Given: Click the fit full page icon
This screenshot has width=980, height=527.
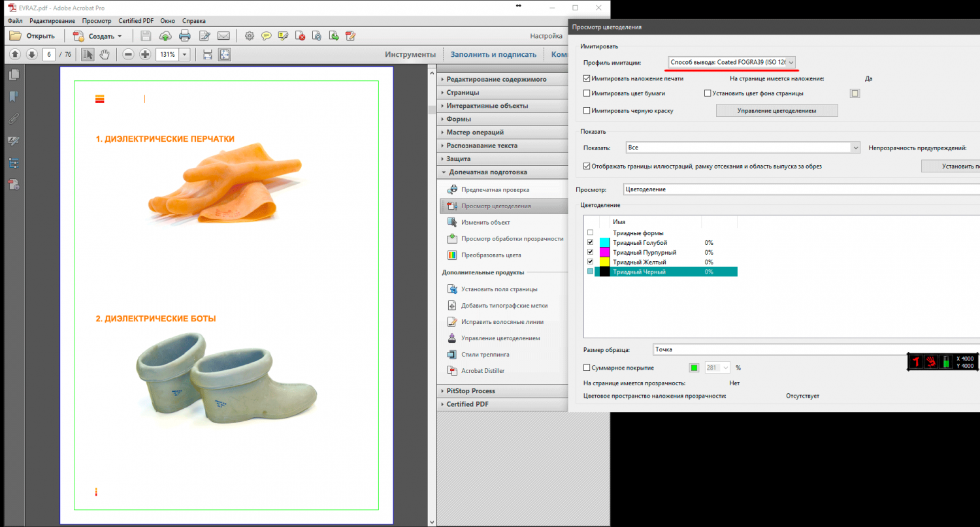Looking at the screenshot, I should point(224,54).
